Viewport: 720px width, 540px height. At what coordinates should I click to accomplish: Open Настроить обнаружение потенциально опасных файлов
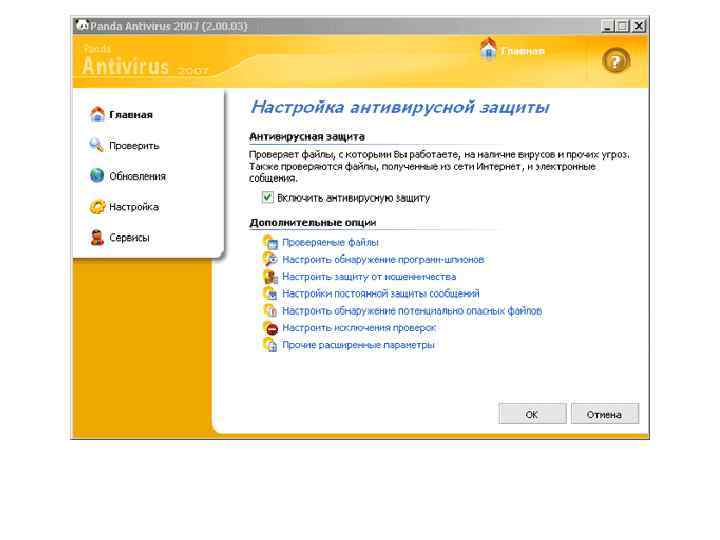tap(412, 311)
